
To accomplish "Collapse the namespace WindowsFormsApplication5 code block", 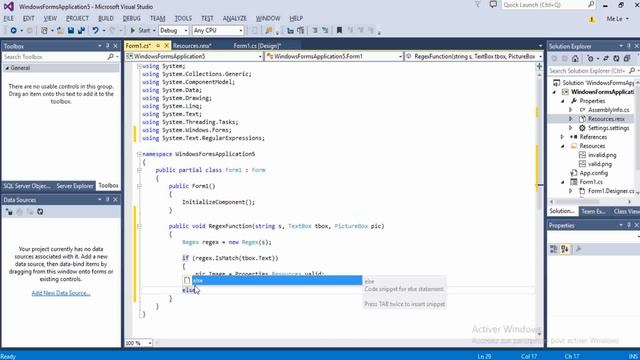I will tap(139, 154).
